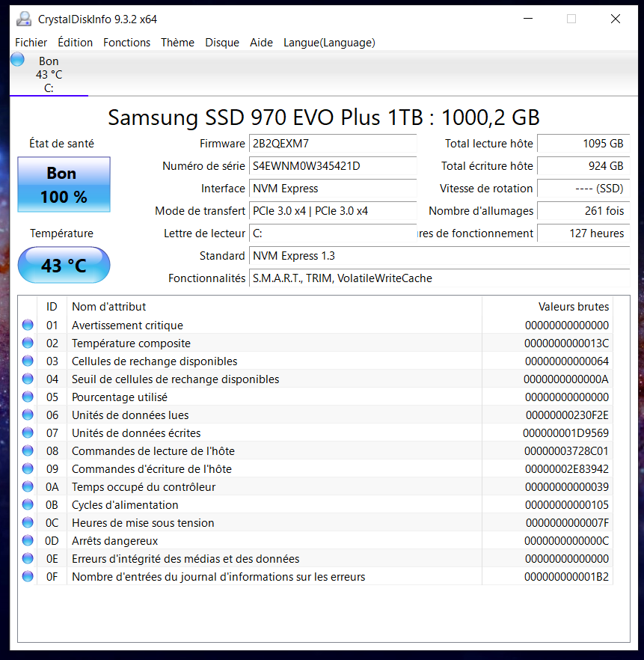Click the ID column header
The width and height of the screenshot is (644, 660).
52,307
